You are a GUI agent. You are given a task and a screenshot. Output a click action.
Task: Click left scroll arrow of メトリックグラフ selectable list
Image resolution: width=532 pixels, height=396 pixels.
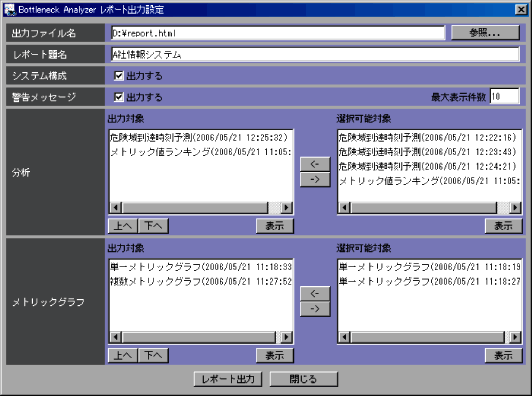344,337
